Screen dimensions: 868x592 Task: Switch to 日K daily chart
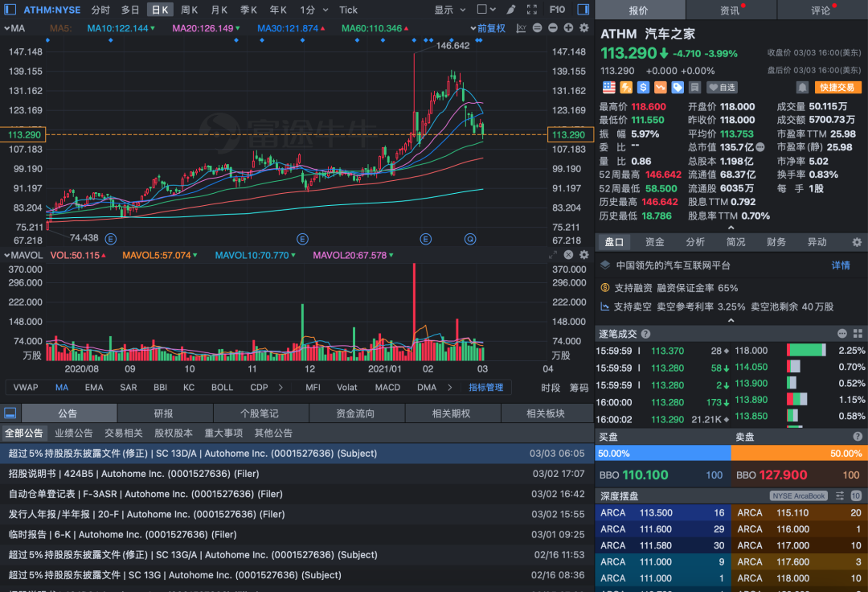(161, 10)
